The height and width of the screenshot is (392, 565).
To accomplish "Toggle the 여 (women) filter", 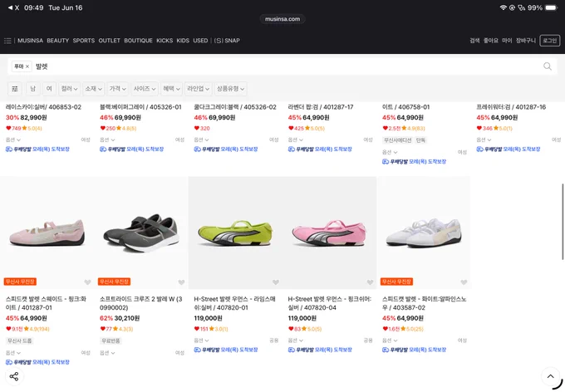I will tap(49, 89).
